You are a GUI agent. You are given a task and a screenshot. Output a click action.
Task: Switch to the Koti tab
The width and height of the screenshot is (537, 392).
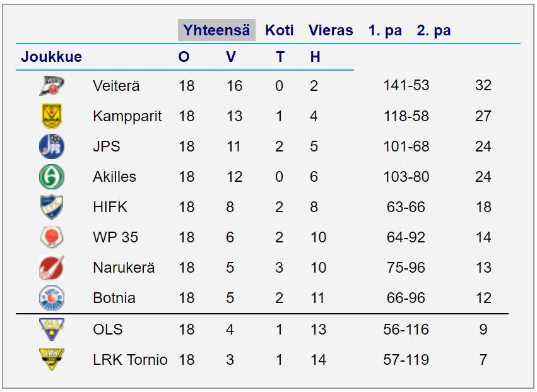point(280,30)
